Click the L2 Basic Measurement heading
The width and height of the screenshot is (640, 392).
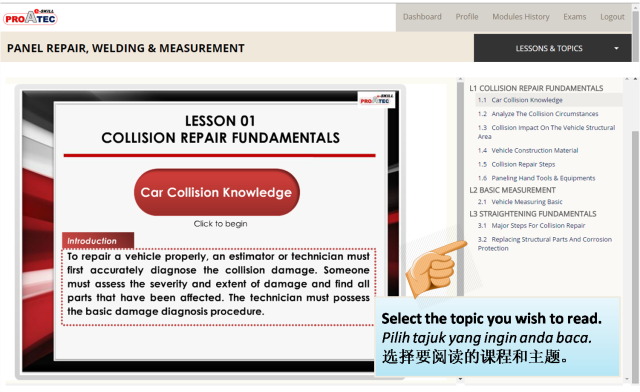pyautogui.click(x=512, y=190)
